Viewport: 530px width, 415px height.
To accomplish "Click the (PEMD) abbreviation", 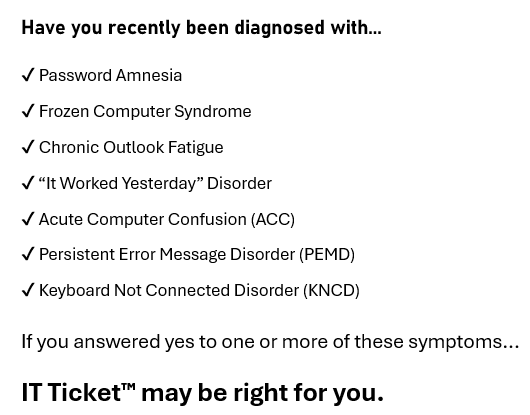I will tap(327, 254).
